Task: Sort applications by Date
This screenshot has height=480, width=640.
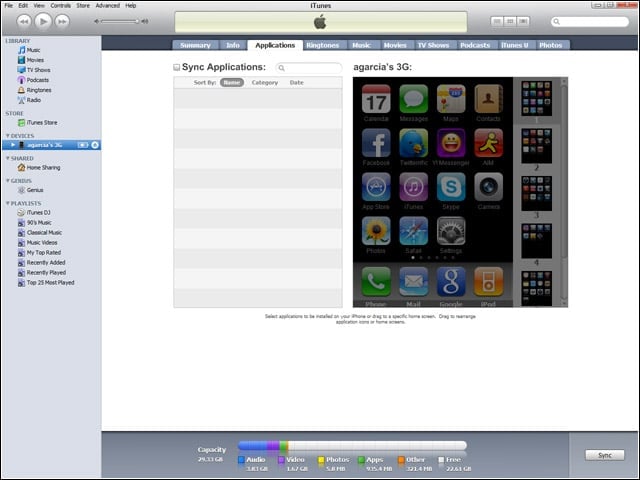Action: [297, 82]
